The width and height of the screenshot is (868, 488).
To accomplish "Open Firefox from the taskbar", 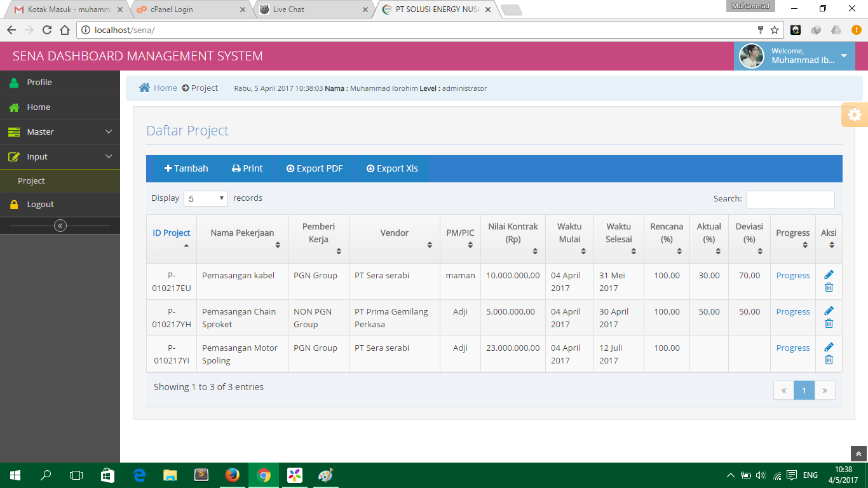I will click(233, 475).
